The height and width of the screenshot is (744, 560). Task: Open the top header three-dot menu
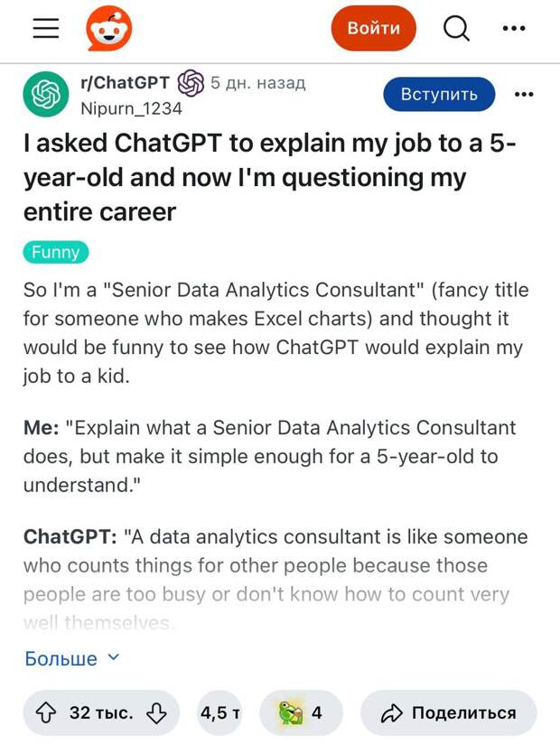[514, 29]
